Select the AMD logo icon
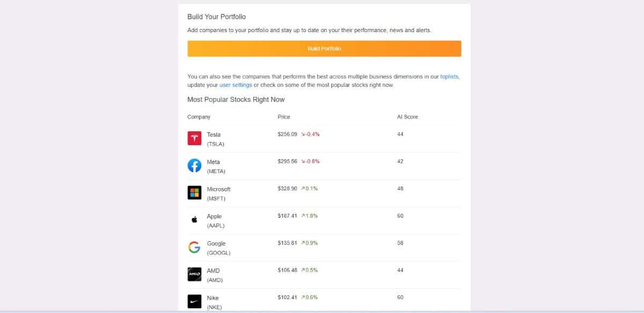The image size is (644, 313). (194, 274)
